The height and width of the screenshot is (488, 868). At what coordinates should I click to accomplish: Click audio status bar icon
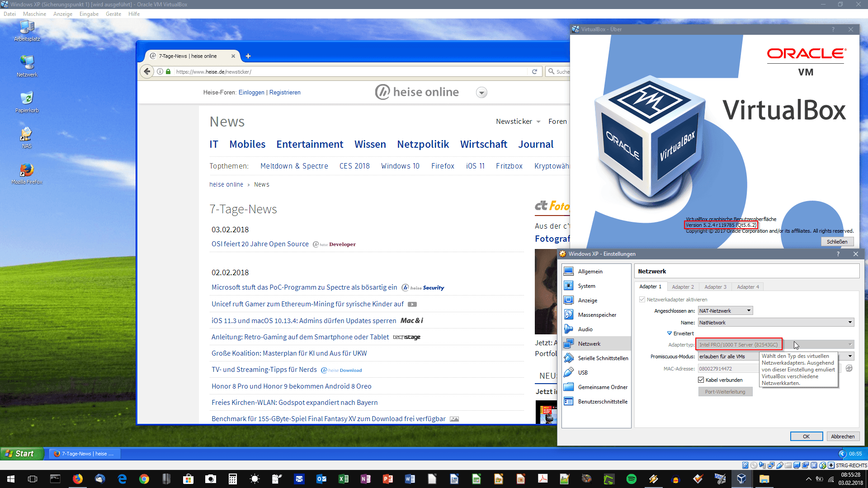[x=762, y=465]
